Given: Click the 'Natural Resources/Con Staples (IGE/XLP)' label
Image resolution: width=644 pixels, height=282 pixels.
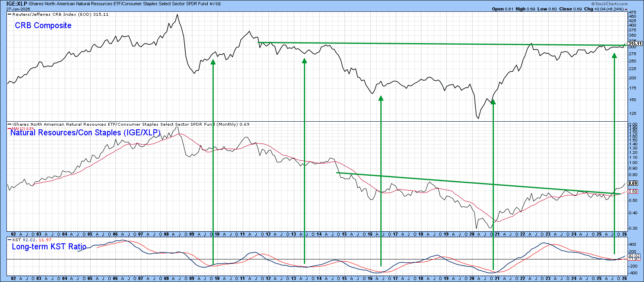Looking at the screenshot, I should coord(85,133).
